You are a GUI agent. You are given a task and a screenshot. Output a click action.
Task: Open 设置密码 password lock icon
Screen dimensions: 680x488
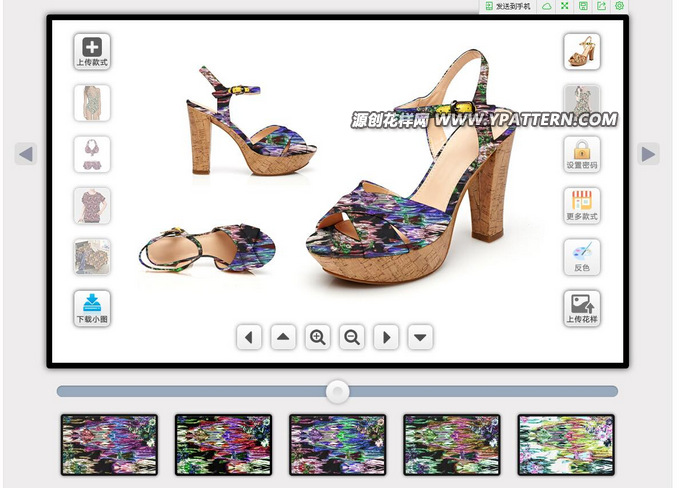click(582, 154)
